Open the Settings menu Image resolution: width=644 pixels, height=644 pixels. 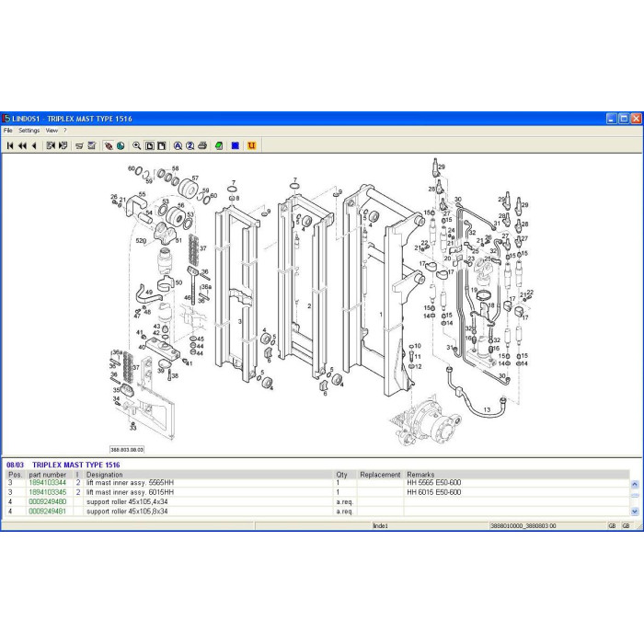29,131
